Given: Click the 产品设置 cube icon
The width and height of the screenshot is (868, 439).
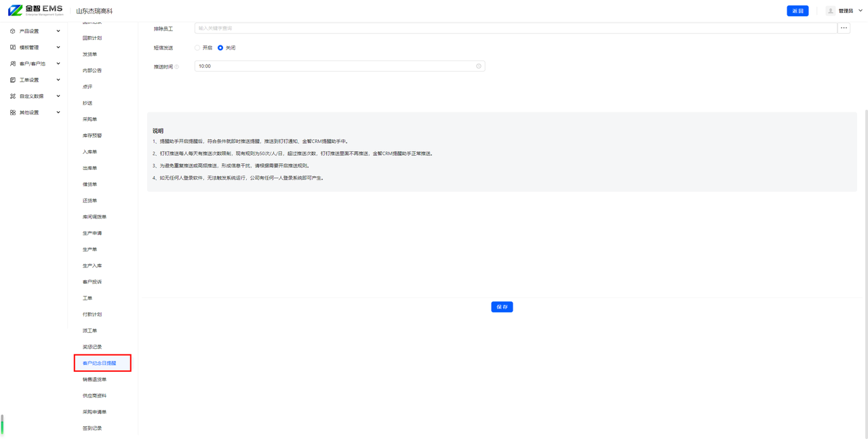Looking at the screenshot, I should click(13, 31).
